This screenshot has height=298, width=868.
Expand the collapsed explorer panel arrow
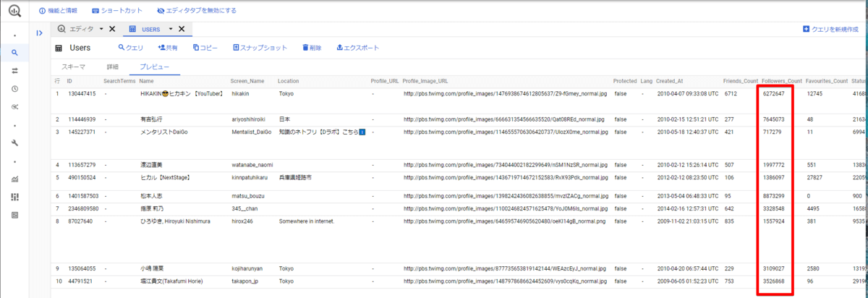40,33
